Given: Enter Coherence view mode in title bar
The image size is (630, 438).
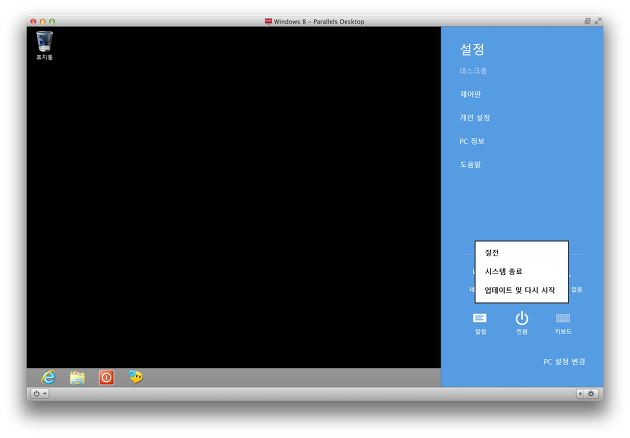Looking at the screenshot, I should coord(587,21).
